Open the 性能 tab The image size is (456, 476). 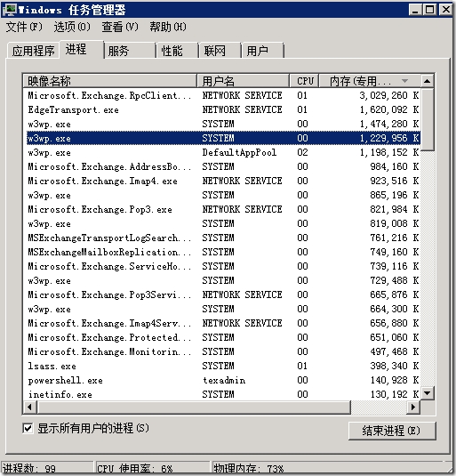(178, 51)
